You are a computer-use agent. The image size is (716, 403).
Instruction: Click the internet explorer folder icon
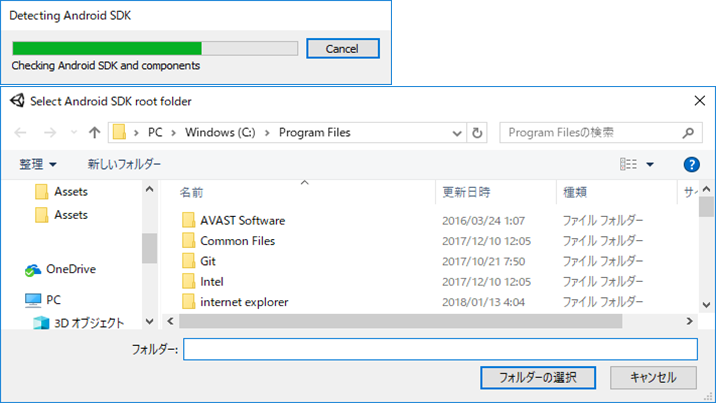click(x=188, y=302)
